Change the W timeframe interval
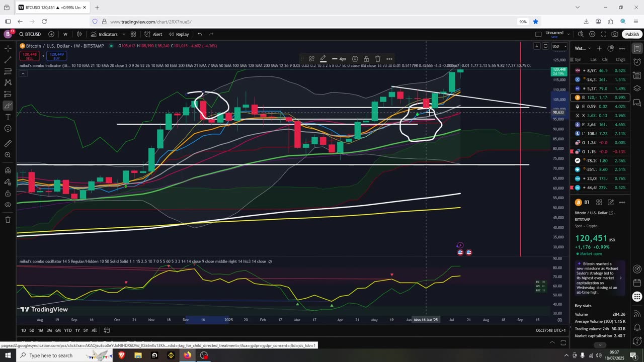644x362 pixels. point(65,34)
